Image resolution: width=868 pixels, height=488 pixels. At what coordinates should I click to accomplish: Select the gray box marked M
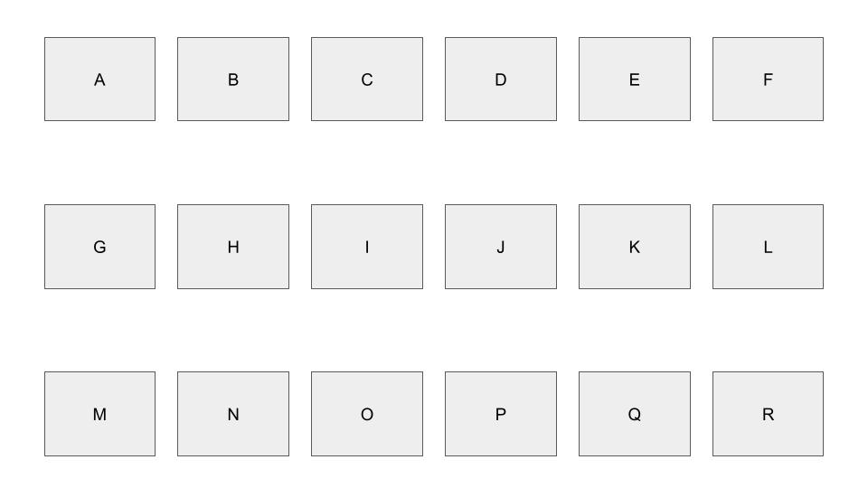(x=99, y=414)
